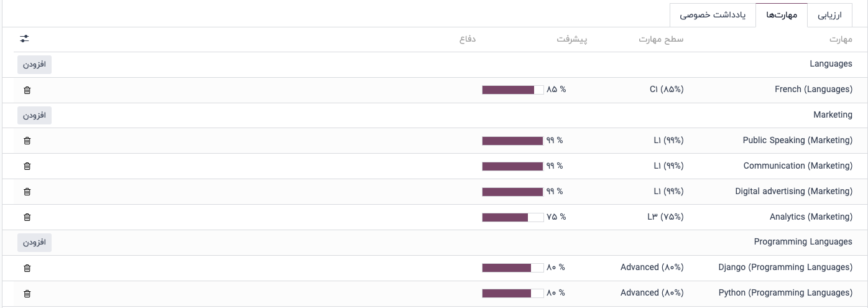868x308 pixels.
Task: Open the column settings adjust icon
Action: 24,39
